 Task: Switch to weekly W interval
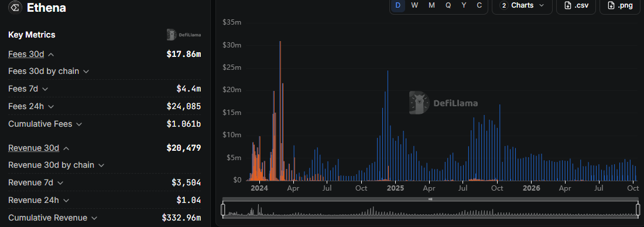click(415, 5)
